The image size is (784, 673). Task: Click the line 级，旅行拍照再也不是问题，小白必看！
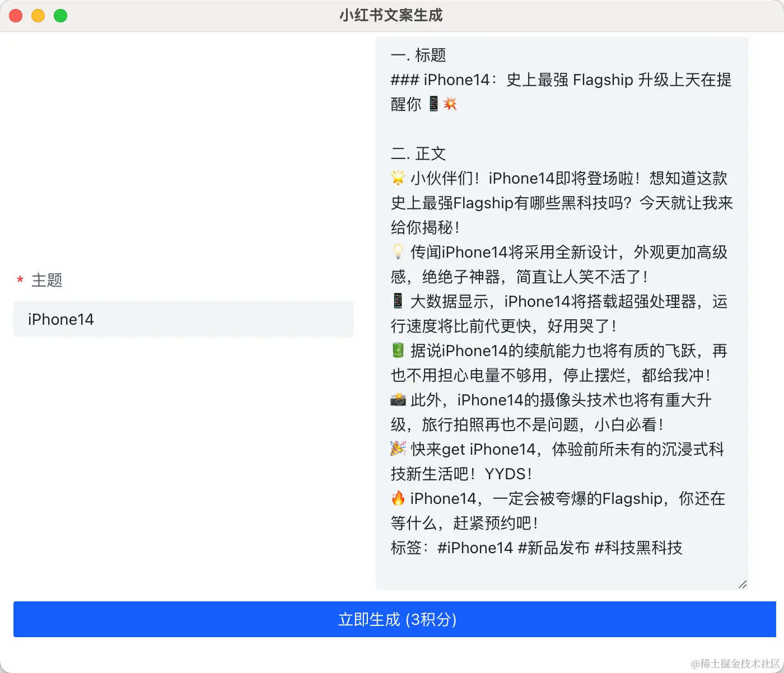tap(528, 424)
